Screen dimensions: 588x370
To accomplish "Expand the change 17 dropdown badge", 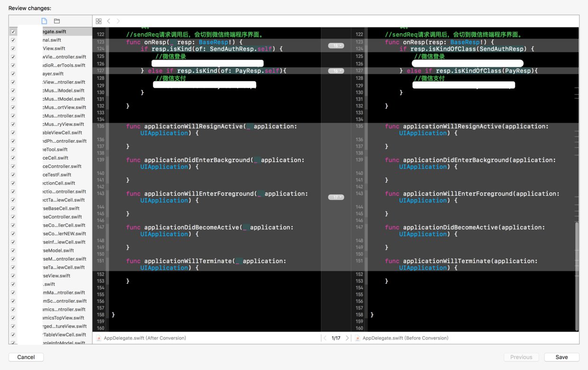I will point(336,197).
